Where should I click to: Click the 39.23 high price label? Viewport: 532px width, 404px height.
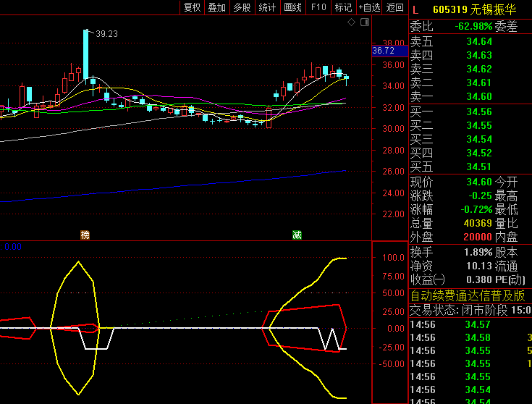(106, 34)
